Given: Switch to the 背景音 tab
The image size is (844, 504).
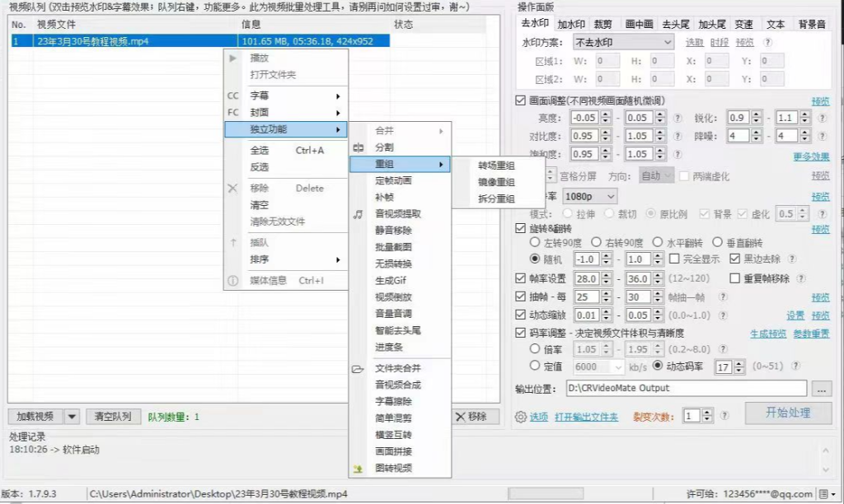Looking at the screenshot, I should tap(812, 24).
